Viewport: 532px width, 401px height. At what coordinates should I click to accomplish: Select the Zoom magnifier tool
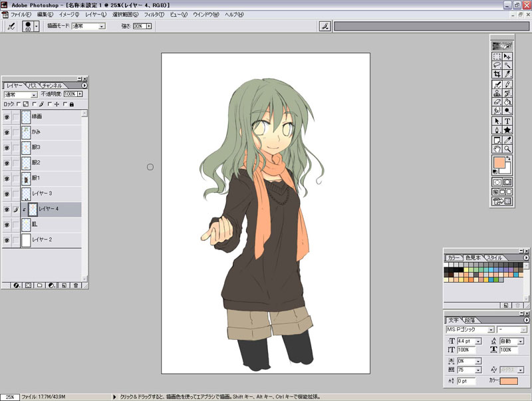[x=507, y=149]
